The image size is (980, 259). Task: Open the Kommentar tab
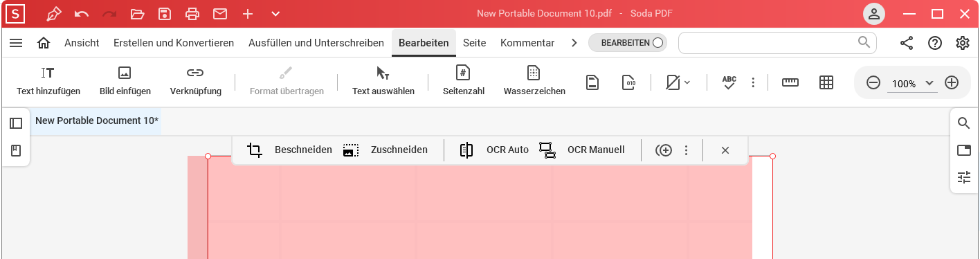tap(527, 43)
